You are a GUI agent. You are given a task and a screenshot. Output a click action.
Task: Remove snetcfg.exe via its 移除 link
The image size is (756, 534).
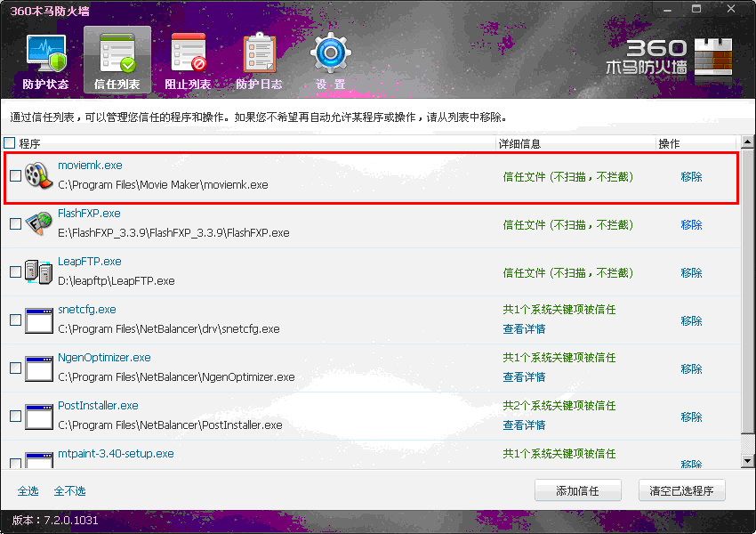(x=691, y=320)
